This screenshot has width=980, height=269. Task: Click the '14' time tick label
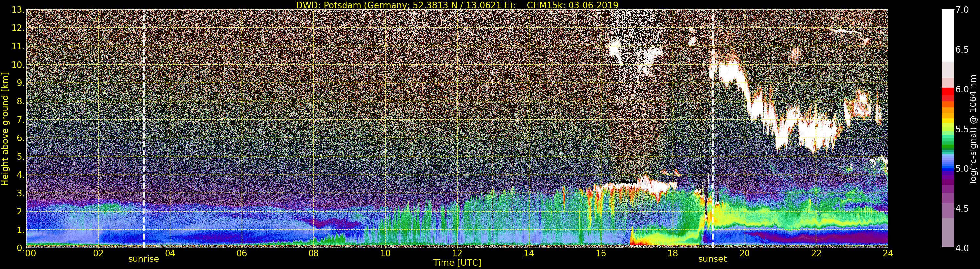pyautogui.click(x=529, y=253)
